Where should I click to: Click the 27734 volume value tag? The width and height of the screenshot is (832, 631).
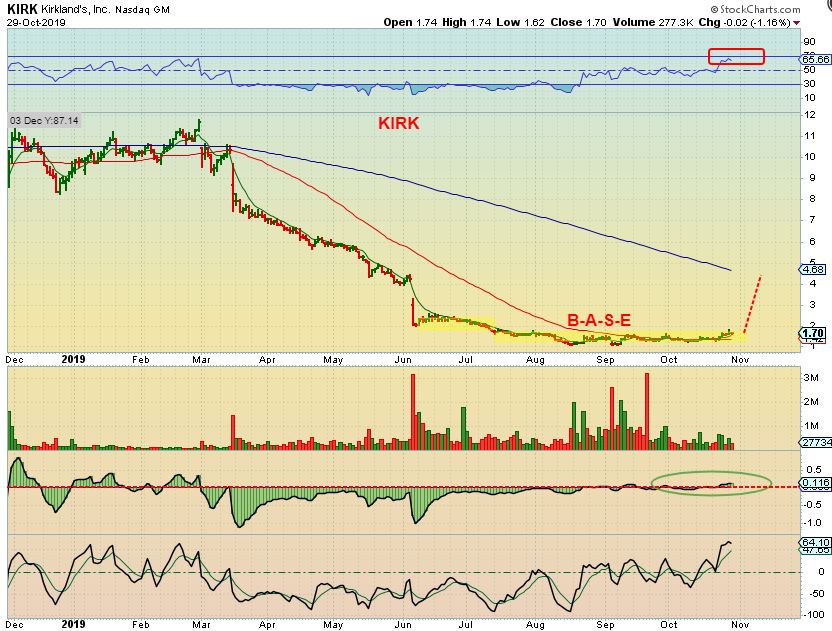coord(816,442)
